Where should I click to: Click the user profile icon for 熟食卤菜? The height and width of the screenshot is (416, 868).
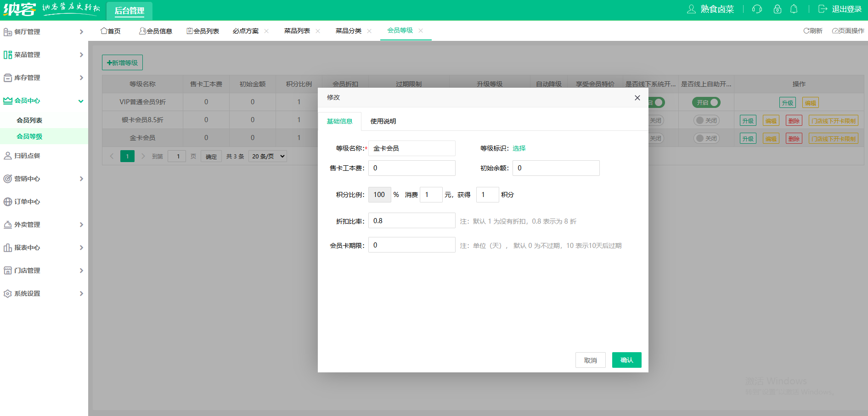691,9
